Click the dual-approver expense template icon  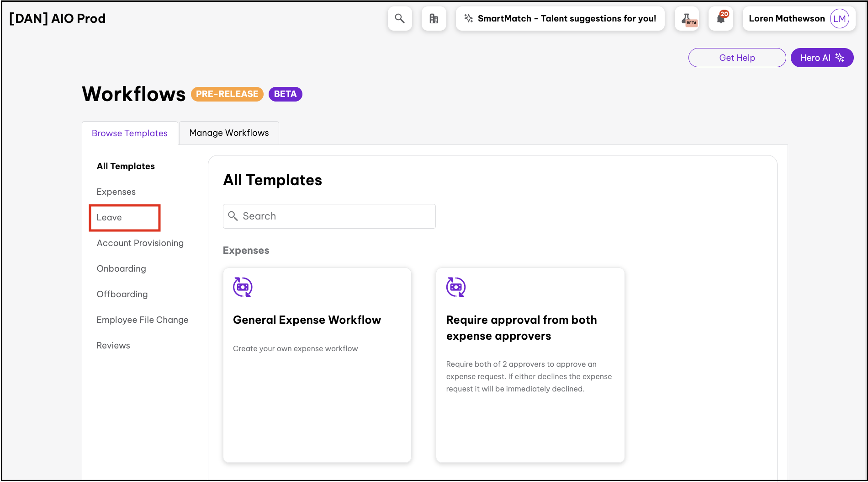click(x=456, y=287)
